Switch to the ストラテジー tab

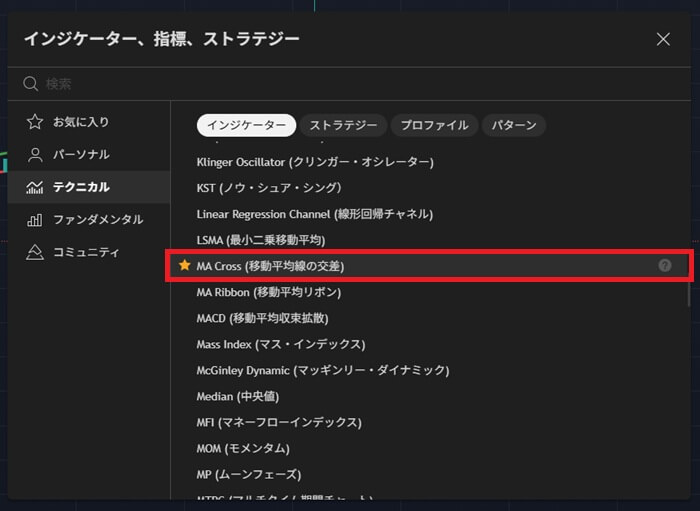coord(343,125)
